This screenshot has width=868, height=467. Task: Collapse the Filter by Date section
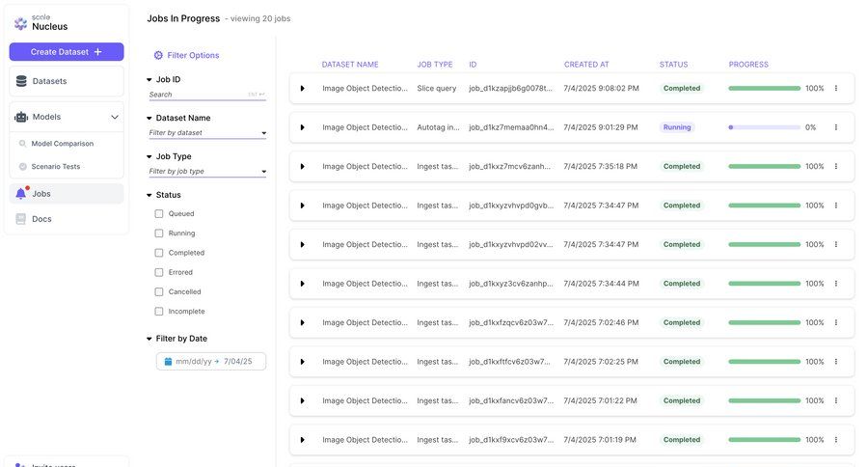click(x=149, y=339)
